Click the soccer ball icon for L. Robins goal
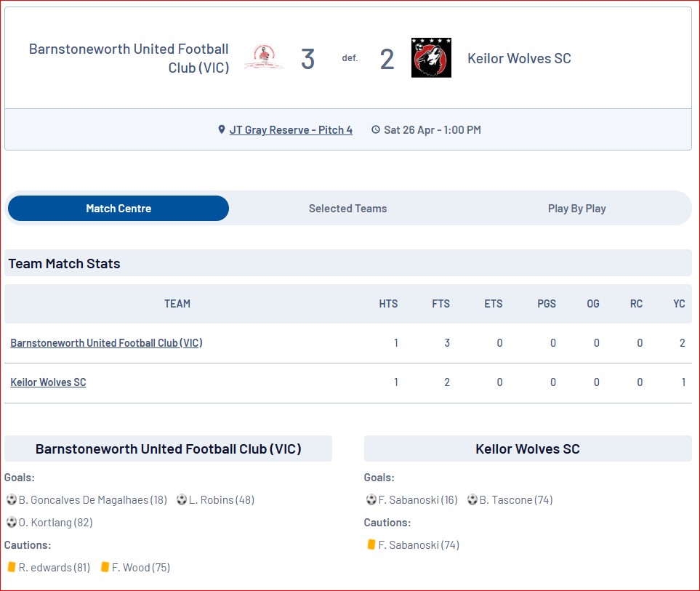Screen dimensions: 700x591 click(182, 499)
